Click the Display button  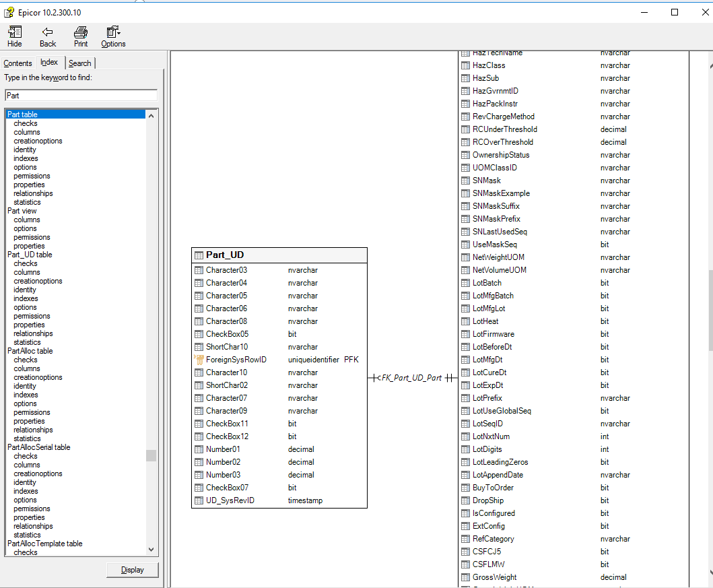point(133,570)
